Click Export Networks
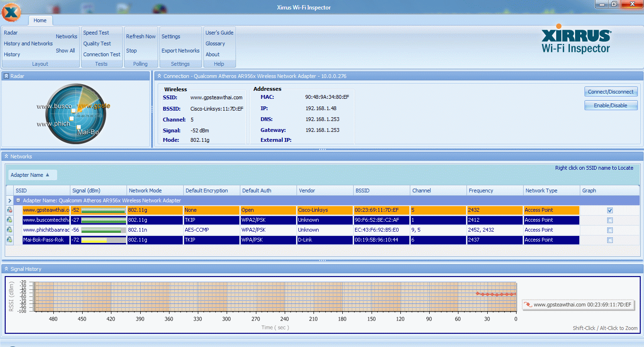 pyautogui.click(x=180, y=51)
